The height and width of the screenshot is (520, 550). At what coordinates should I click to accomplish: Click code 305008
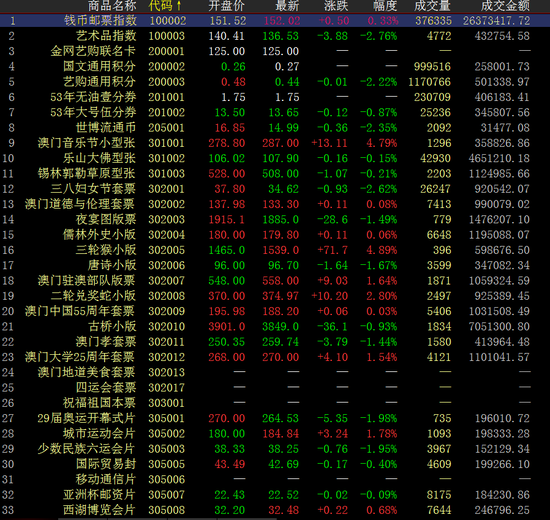[x=166, y=510]
